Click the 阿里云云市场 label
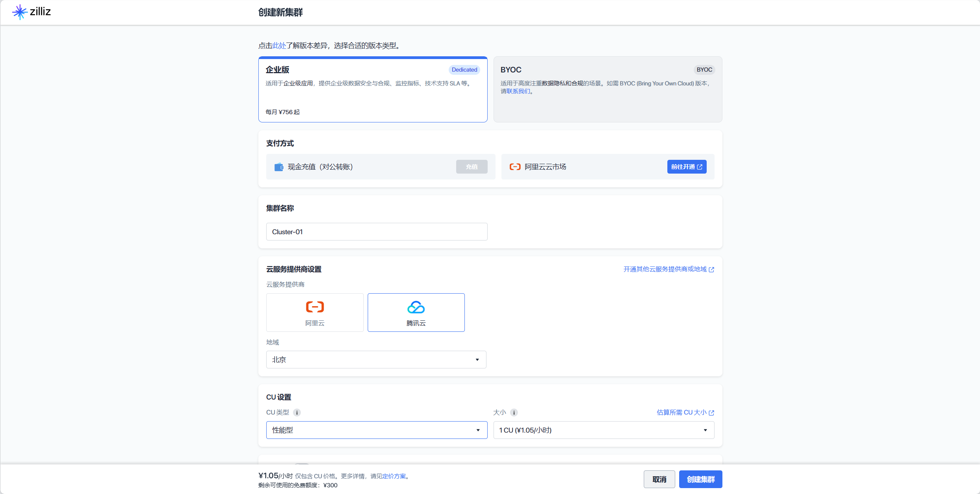980x494 pixels. pyautogui.click(x=545, y=167)
